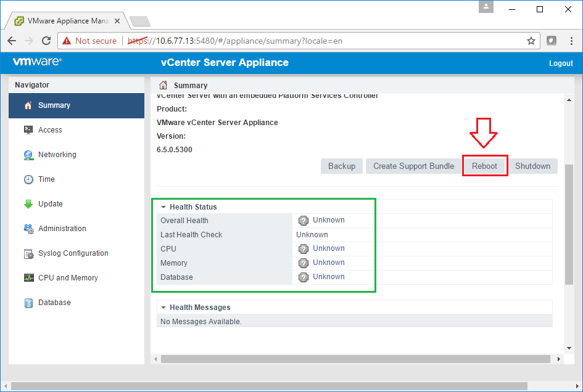Open the Access navigator item
The width and height of the screenshot is (583, 392).
click(76, 130)
